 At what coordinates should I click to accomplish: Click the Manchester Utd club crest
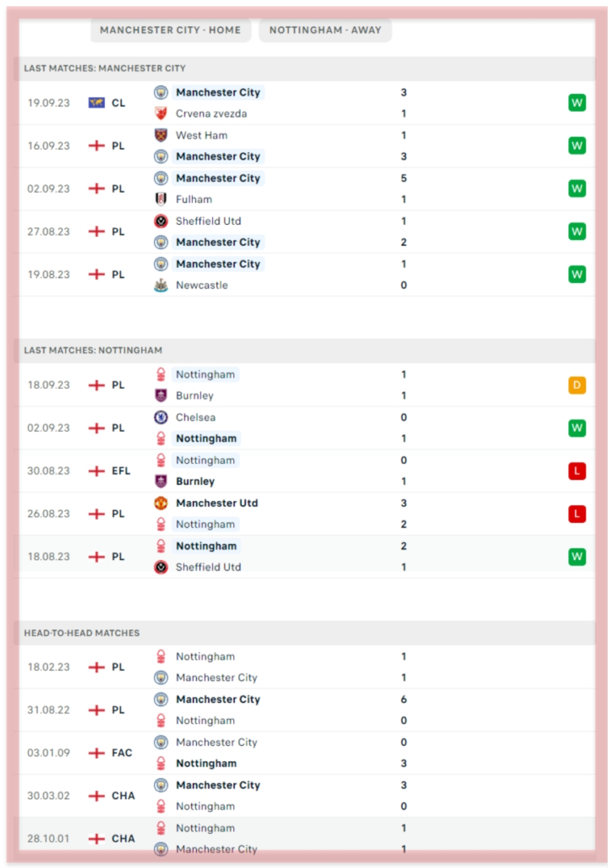(x=161, y=503)
